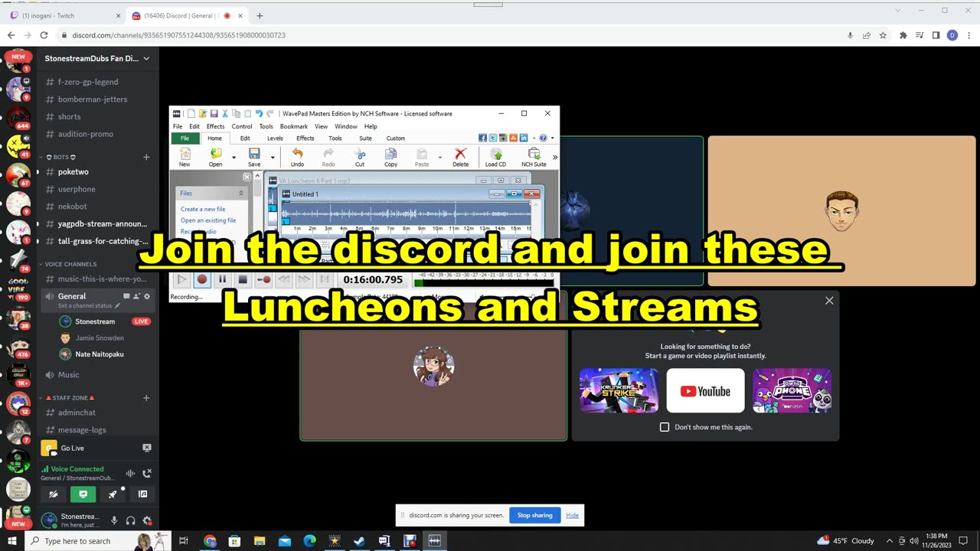Open chat icon on General voice channel

[126, 296]
